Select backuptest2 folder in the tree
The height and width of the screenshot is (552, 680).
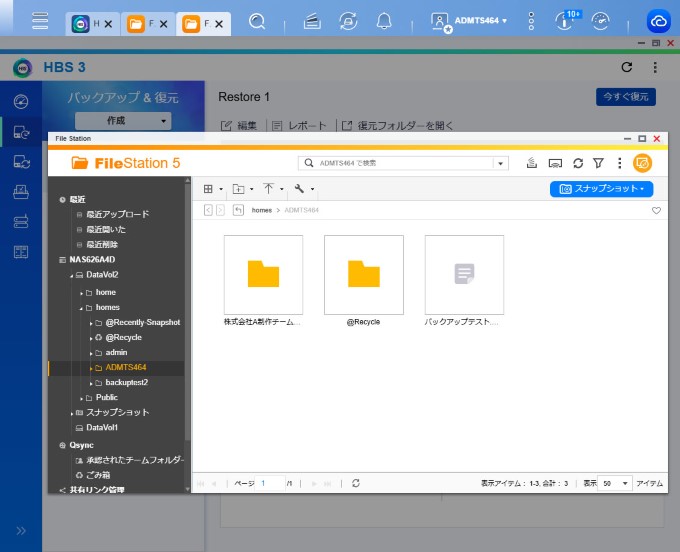[x=127, y=382]
